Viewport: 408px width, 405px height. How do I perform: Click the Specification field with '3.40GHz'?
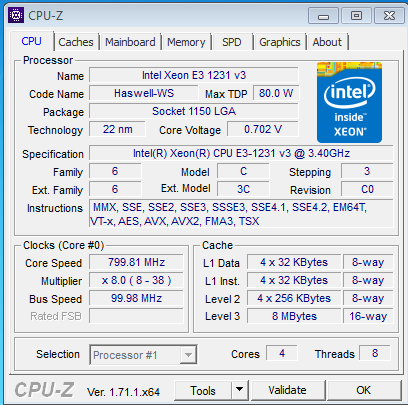coord(241,153)
